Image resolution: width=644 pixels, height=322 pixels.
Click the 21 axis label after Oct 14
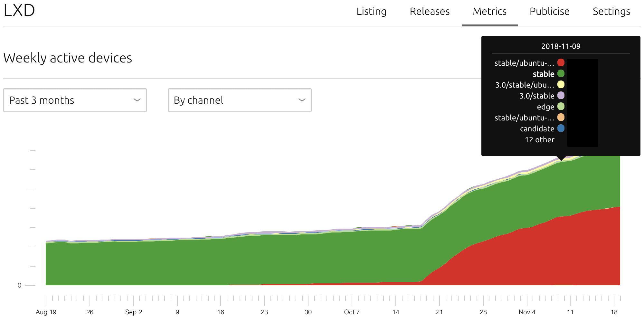[x=439, y=312]
